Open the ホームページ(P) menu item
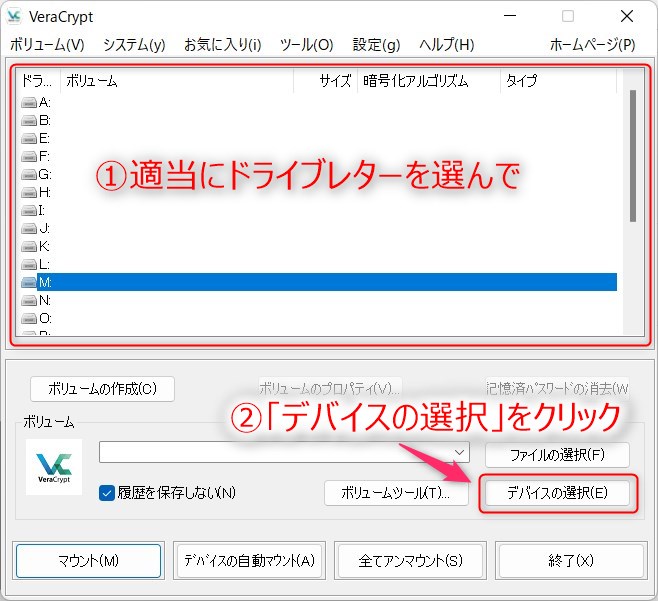Image resolution: width=658 pixels, height=601 pixels. coord(593,44)
